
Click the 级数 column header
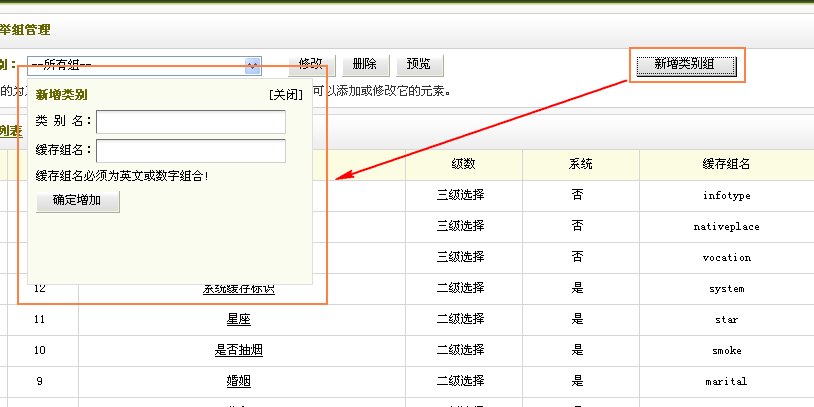464,165
